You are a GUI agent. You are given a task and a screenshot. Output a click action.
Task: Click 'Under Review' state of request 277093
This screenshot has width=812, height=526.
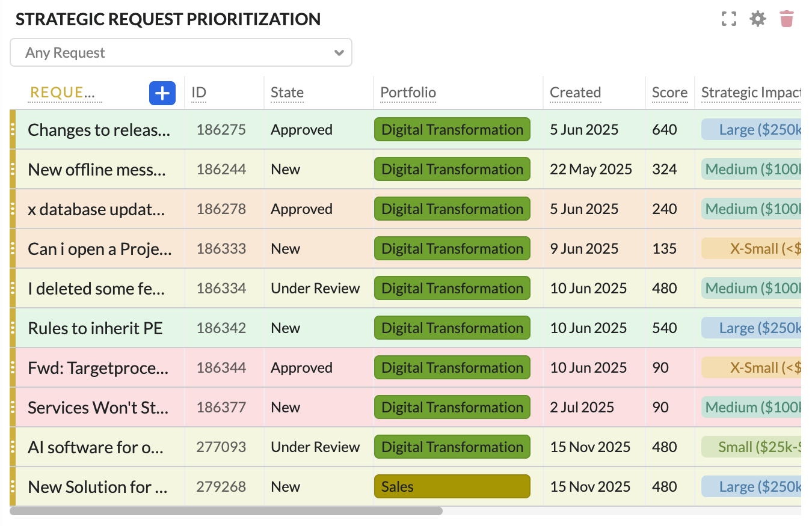[x=315, y=447]
